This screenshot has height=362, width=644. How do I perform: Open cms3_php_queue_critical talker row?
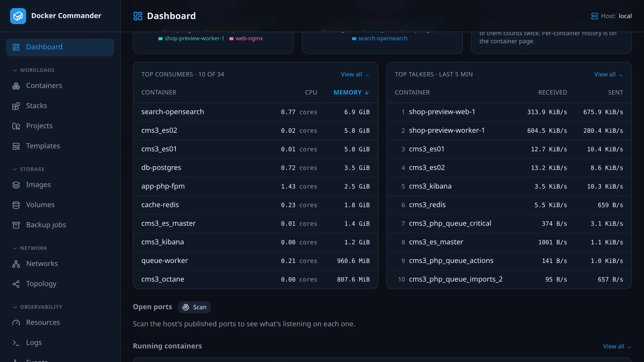(509, 224)
